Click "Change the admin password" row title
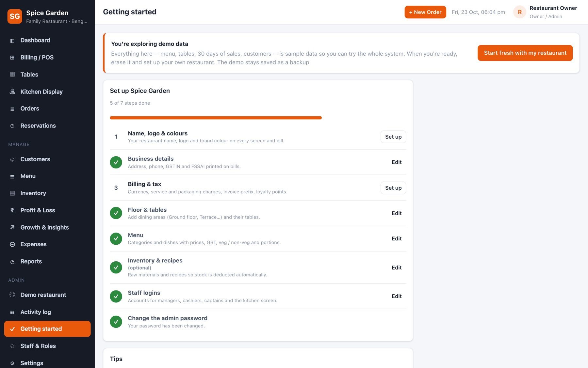Viewport: 588px width, 368px height. coord(168,318)
